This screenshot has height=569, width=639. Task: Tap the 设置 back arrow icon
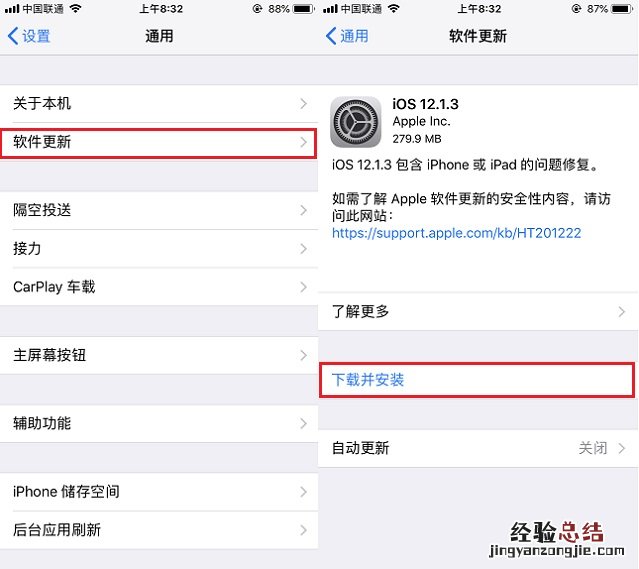tap(13, 36)
